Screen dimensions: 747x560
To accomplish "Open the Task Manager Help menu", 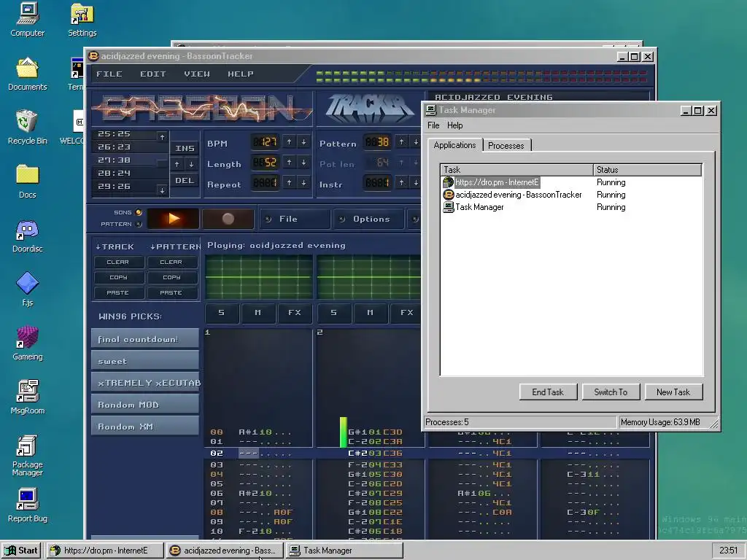I will [455, 125].
